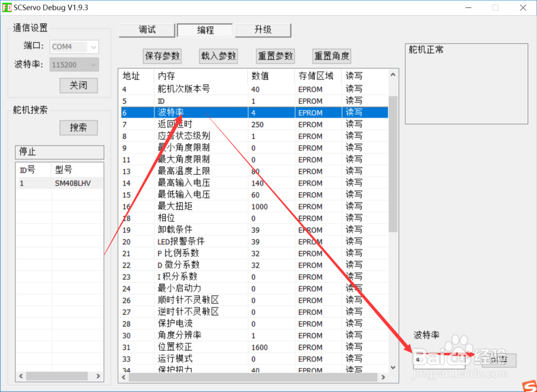Click the 重置参数 button
This screenshot has height=392, width=537.
[x=275, y=56]
